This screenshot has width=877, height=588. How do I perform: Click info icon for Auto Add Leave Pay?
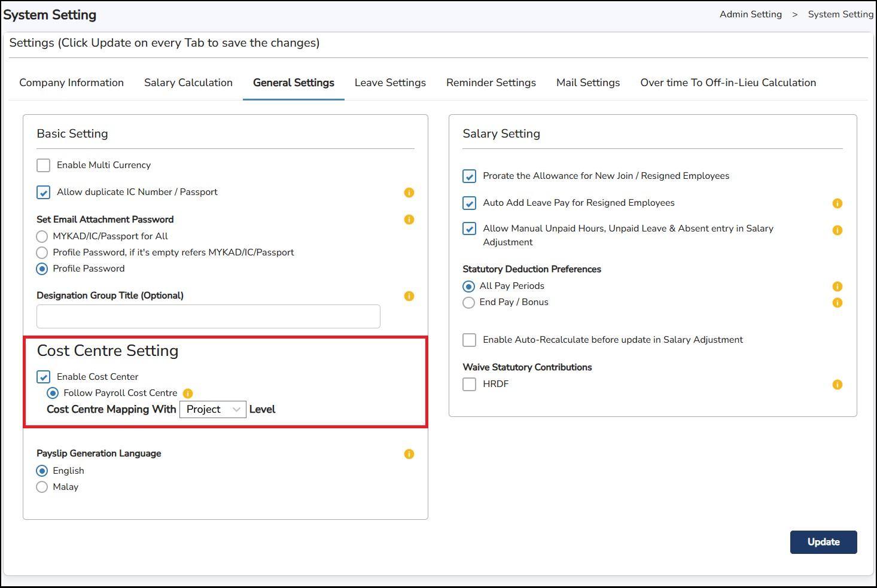[x=838, y=203]
